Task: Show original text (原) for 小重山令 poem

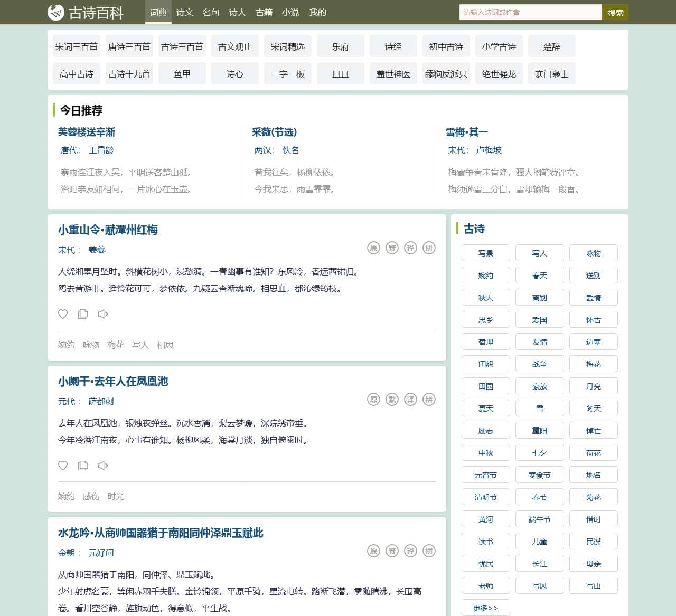Action: click(x=373, y=248)
